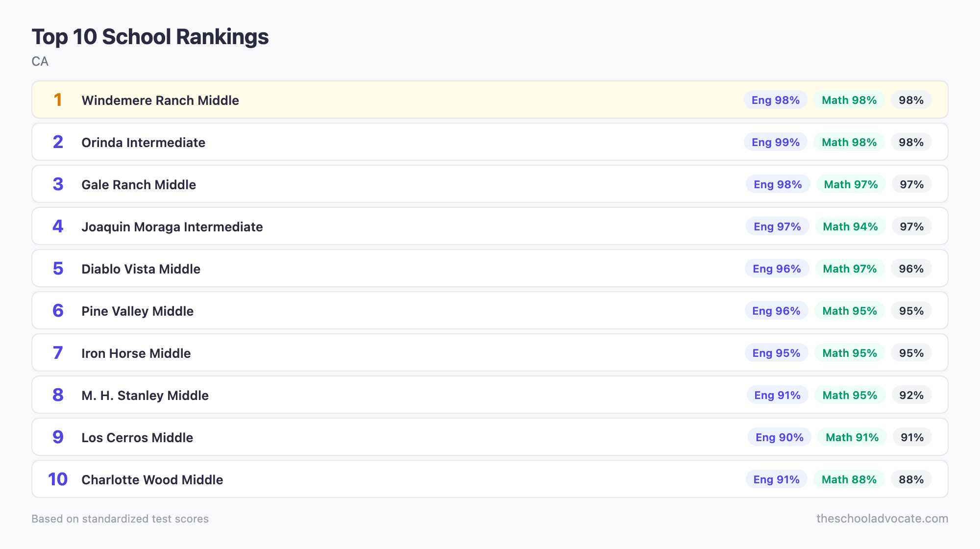Visit theschooladvocate.com link in the footer

[x=882, y=519]
